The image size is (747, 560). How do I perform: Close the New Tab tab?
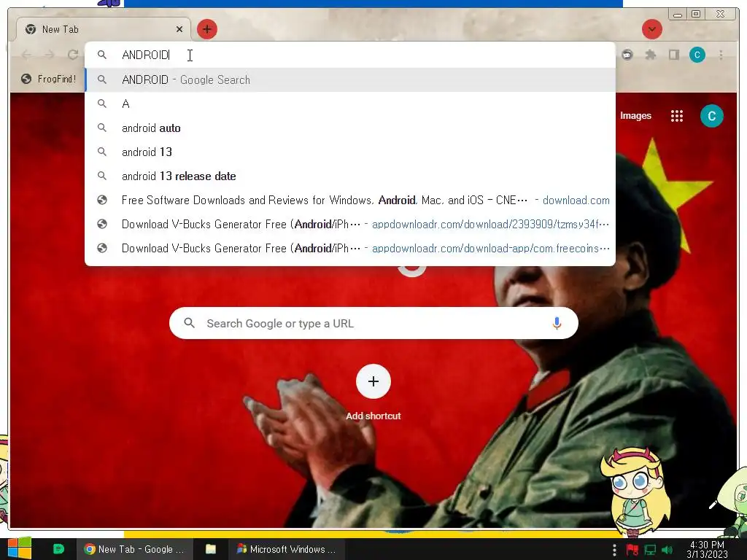pos(179,29)
